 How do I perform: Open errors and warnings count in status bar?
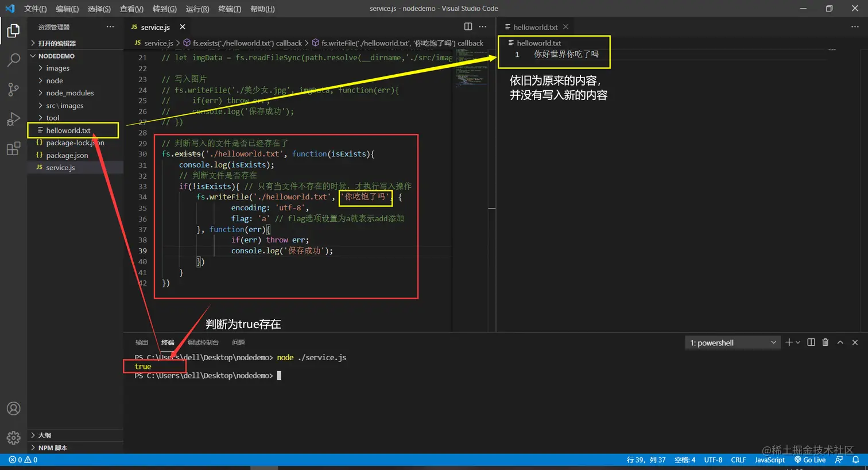click(23, 460)
